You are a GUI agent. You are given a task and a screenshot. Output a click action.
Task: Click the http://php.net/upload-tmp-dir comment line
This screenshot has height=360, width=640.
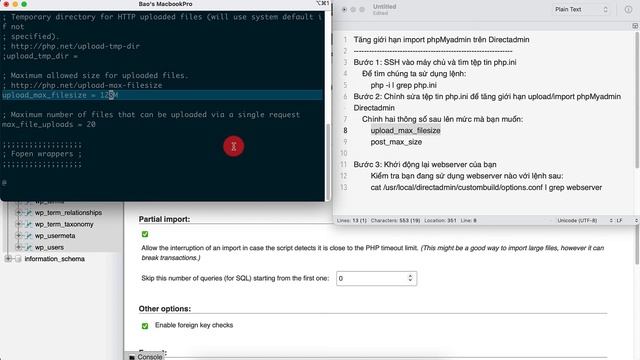[x=71, y=46]
